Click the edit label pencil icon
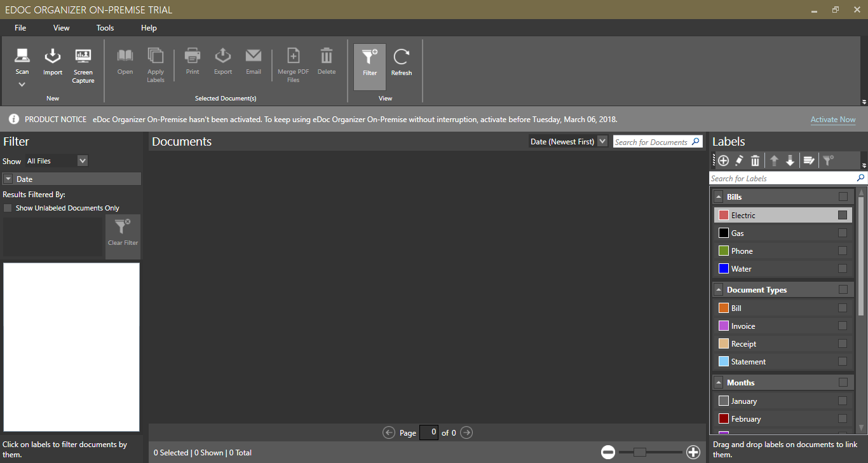The height and width of the screenshot is (463, 868). (740, 161)
